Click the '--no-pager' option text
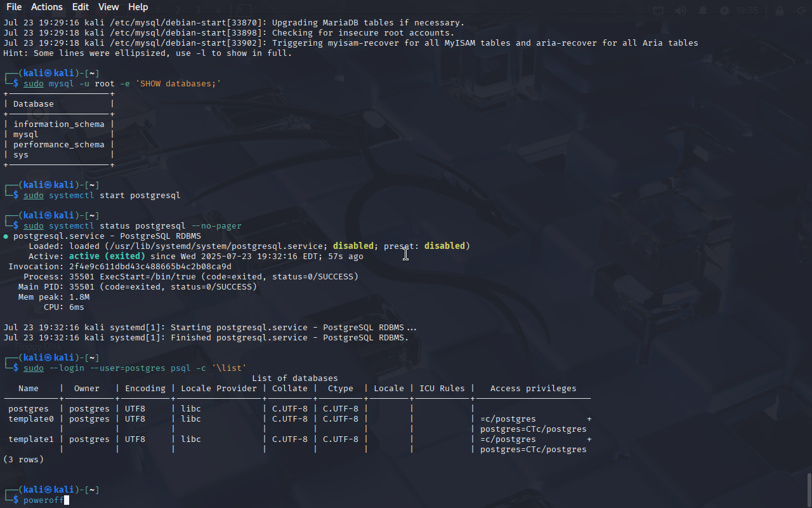This screenshot has height=508, width=812. click(216, 226)
